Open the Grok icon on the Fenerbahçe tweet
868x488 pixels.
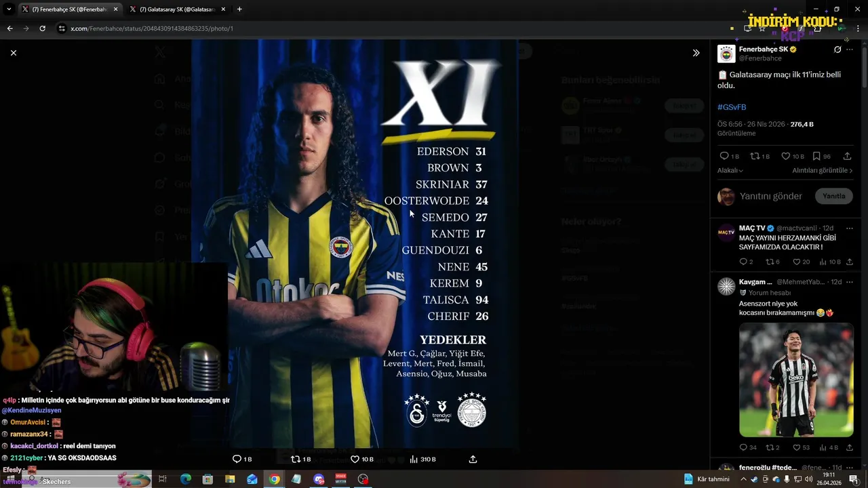837,49
